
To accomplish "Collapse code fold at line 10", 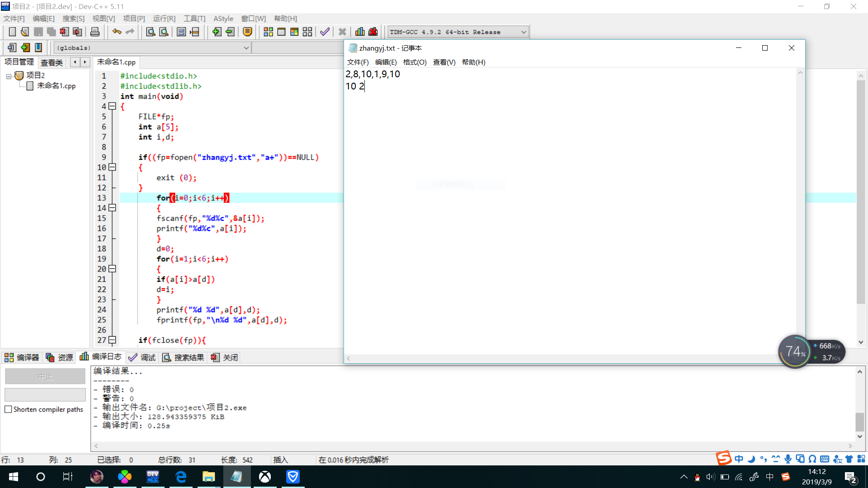I will click(x=112, y=167).
